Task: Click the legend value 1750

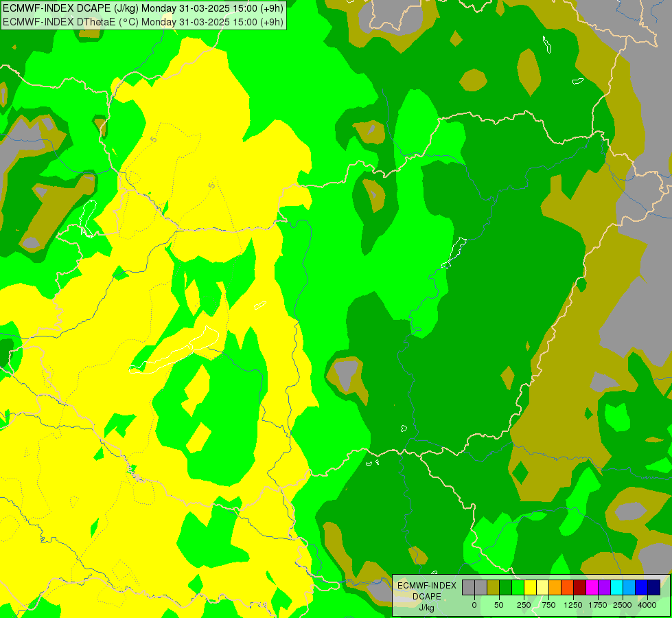Action: click(x=598, y=605)
